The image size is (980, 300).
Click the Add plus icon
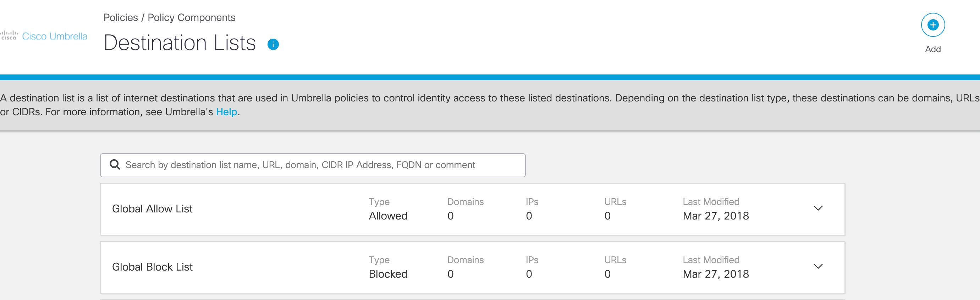(932, 25)
